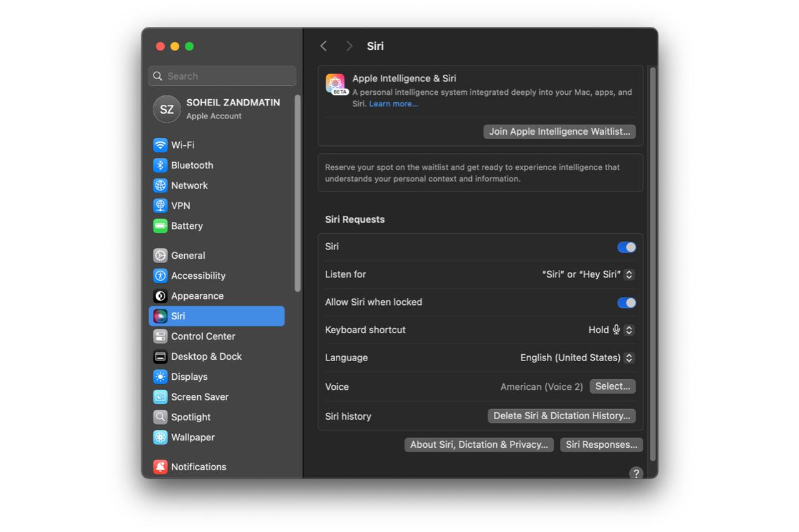This screenshot has width=799, height=532.
Task: Select Desktop & Dock in sidebar
Action: [x=217, y=357]
